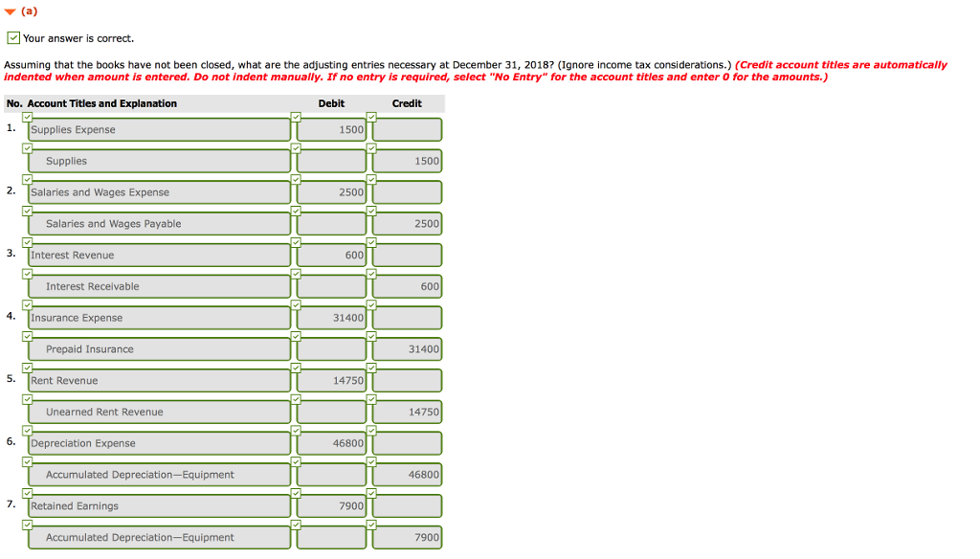This screenshot has width=980, height=559.
Task: Open the Interest Receivable account title dropdown
Action: [158, 286]
